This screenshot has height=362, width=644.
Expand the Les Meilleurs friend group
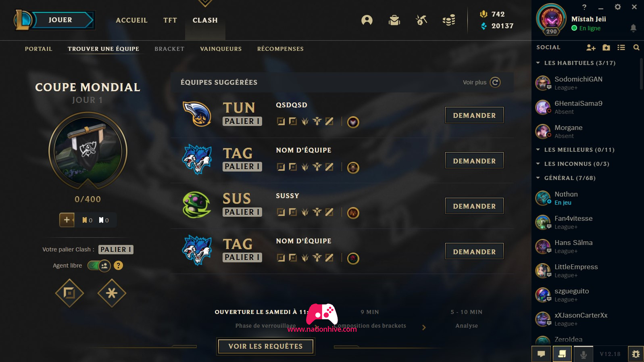pos(538,150)
